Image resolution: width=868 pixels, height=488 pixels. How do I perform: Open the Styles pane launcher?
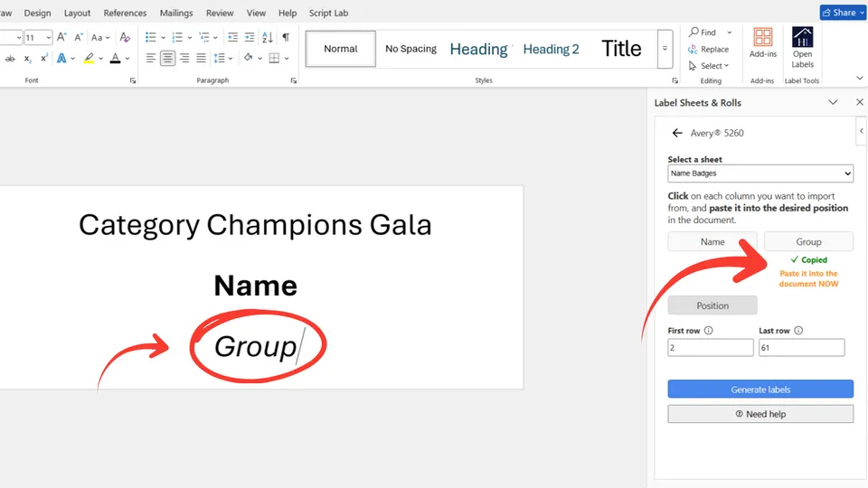pos(675,80)
